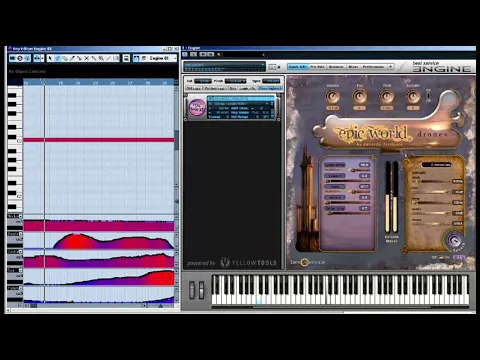Select the Trim tool in Key Editor

tap(72, 58)
